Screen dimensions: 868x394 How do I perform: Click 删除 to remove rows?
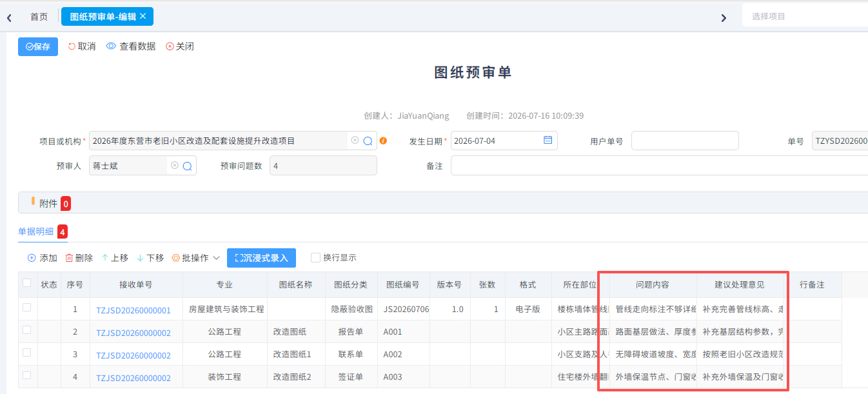point(79,257)
